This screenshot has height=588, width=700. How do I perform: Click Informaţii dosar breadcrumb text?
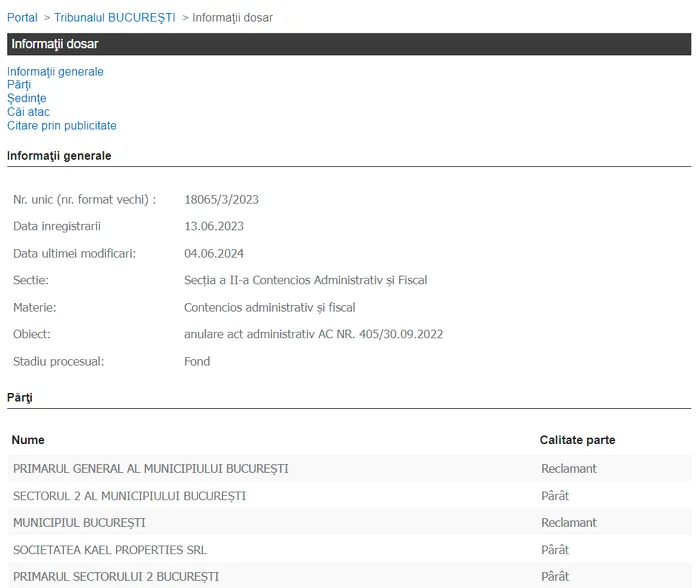coord(232,17)
